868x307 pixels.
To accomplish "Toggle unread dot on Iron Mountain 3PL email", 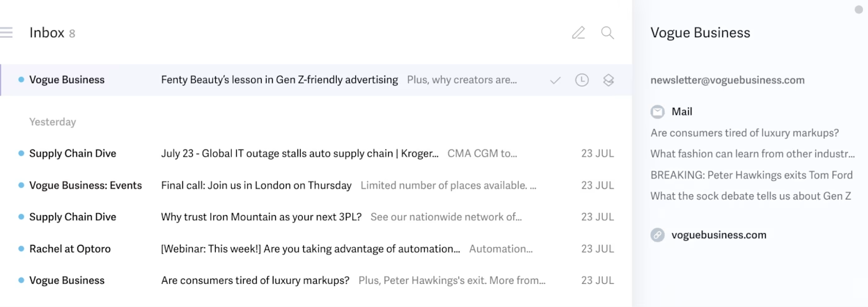I will tap(21, 217).
